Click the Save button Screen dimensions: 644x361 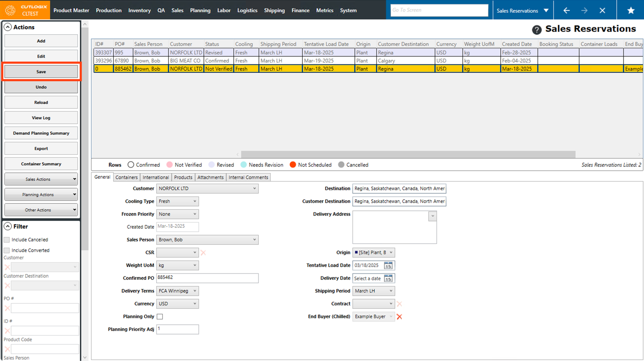(41, 72)
